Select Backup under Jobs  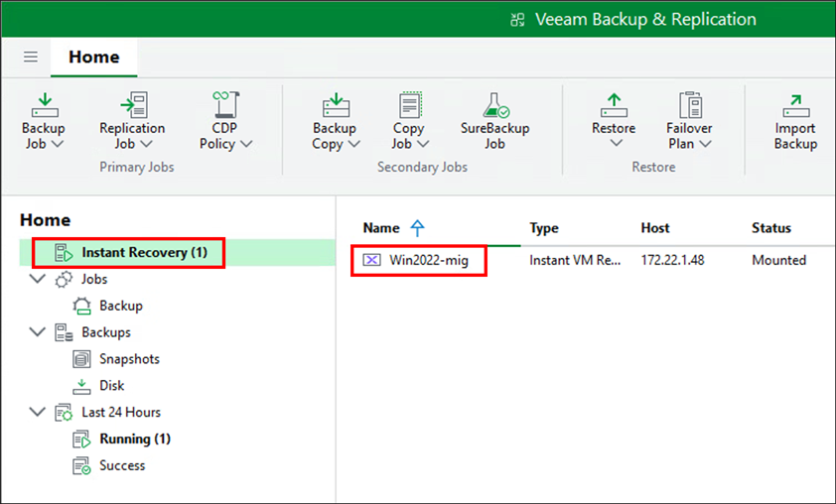(x=121, y=306)
